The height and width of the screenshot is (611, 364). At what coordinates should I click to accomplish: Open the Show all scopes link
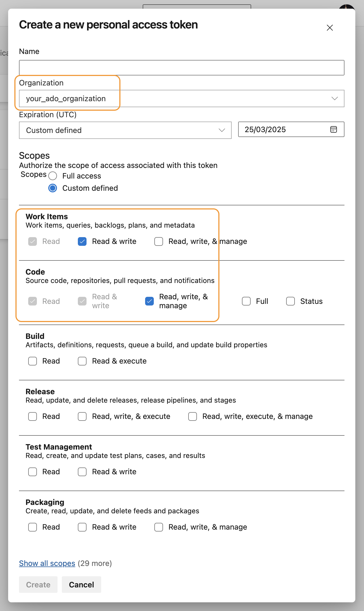tap(47, 563)
